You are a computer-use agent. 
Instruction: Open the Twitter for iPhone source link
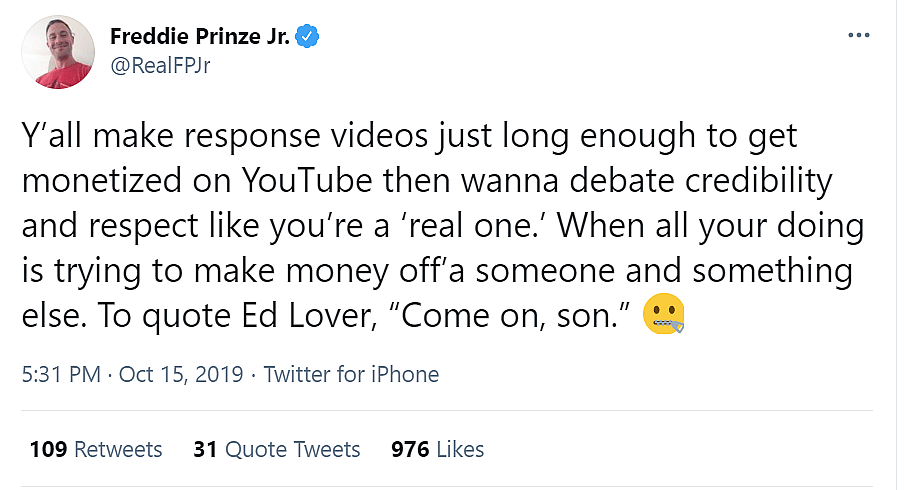pos(351,375)
